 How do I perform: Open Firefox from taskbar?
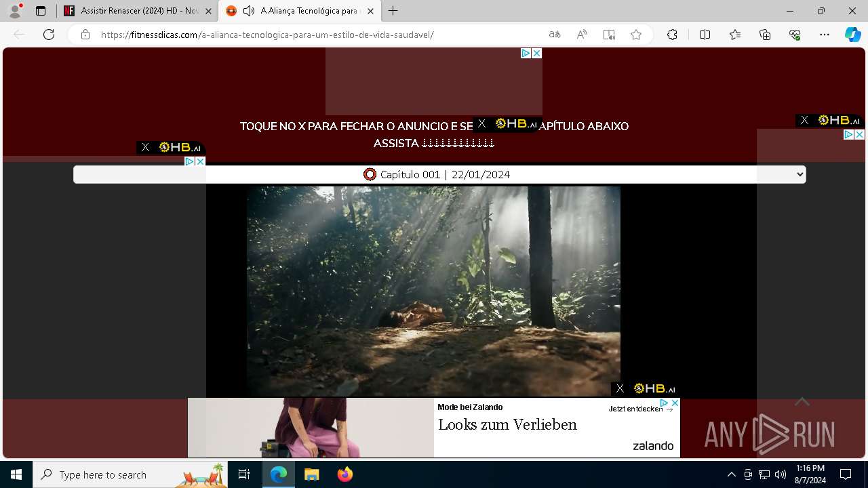pos(345,474)
